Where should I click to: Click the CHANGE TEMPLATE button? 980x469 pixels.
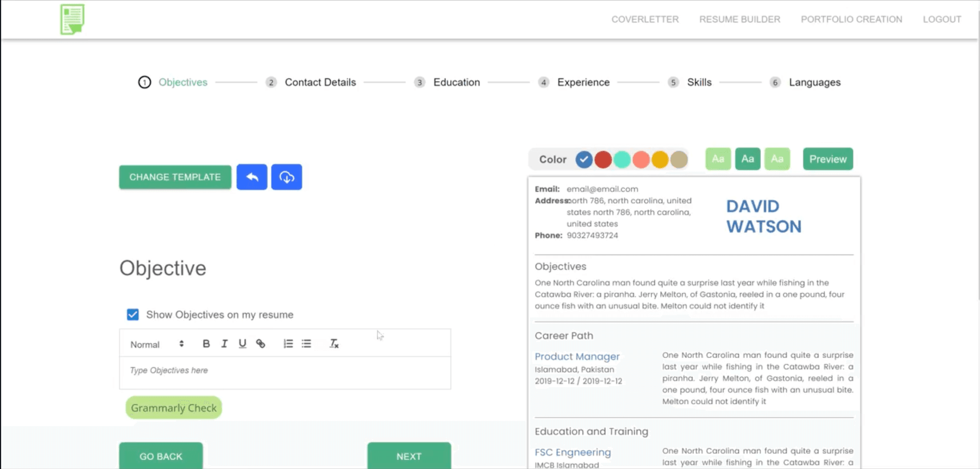(x=175, y=177)
